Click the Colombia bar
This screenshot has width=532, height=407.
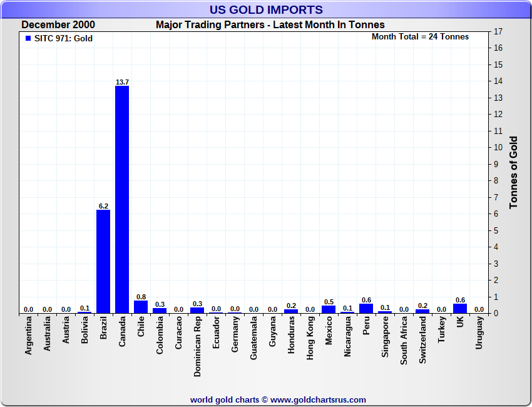point(160,310)
